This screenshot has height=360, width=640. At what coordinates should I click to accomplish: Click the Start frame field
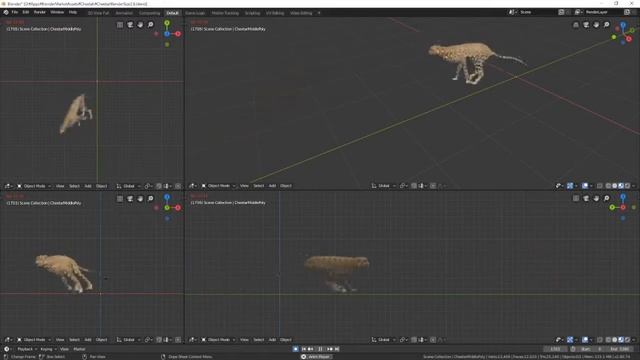point(591,349)
